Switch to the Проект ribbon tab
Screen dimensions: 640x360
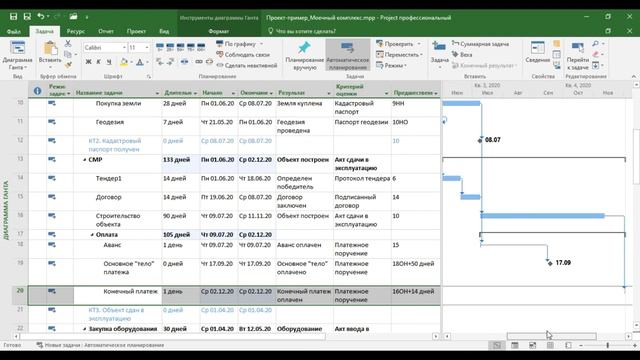tap(136, 31)
